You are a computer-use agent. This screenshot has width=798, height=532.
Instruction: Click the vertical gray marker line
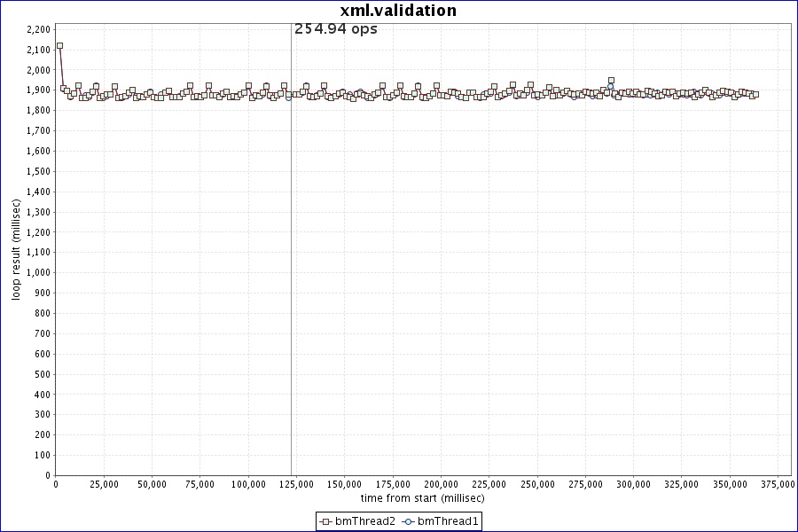click(x=291, y=266)
